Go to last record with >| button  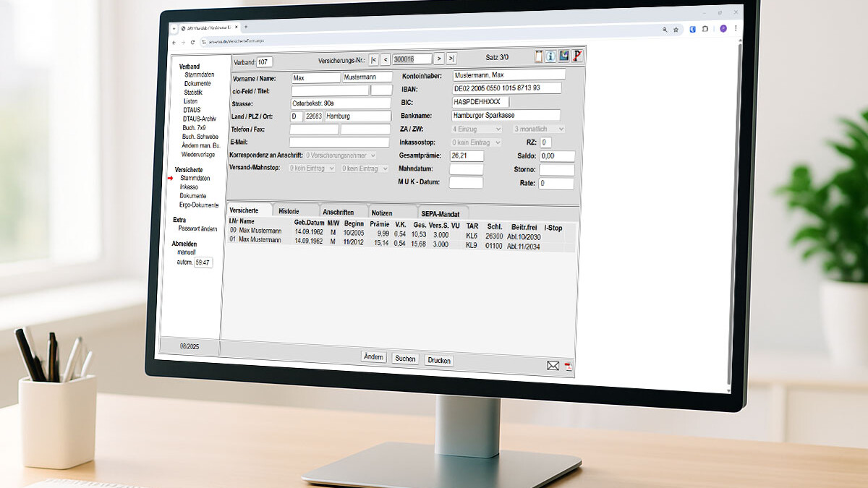coord(451,59)
